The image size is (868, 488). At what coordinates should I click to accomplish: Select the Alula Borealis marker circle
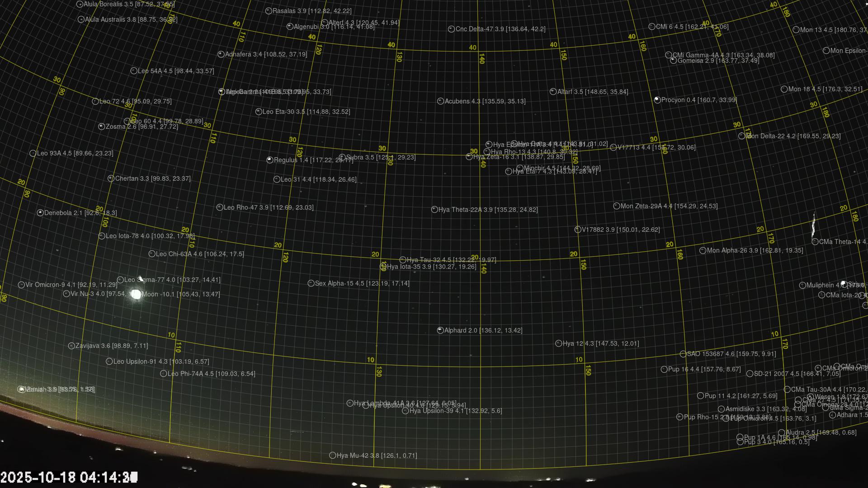[x=80, y=4]
